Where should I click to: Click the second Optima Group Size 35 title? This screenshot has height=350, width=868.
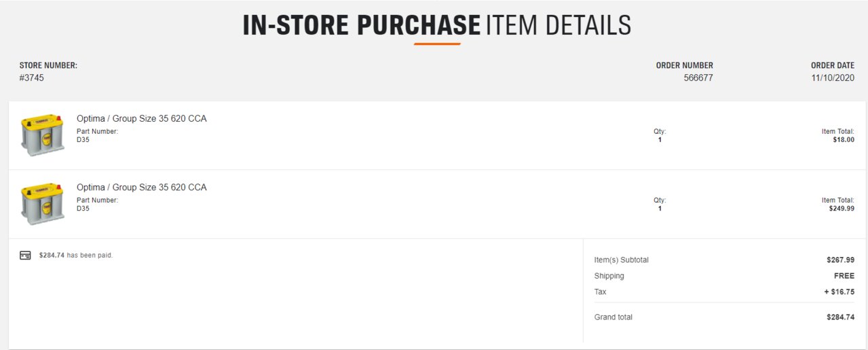(x=141, y=187)
